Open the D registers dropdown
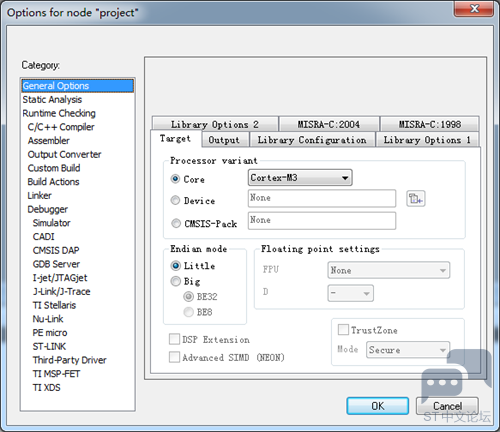The image size is (500, 432). point(350,293)
